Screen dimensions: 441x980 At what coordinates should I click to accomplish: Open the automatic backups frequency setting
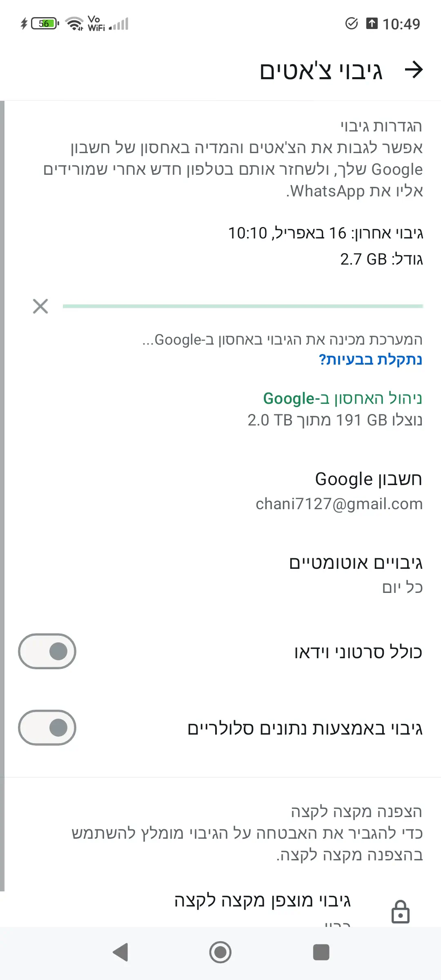coord(355,575)
